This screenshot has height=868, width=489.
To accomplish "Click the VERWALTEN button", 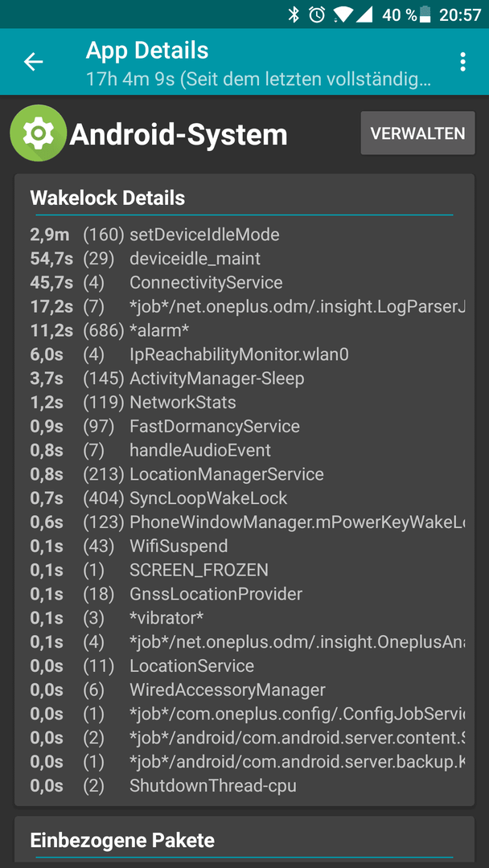I will coord(417,133).
